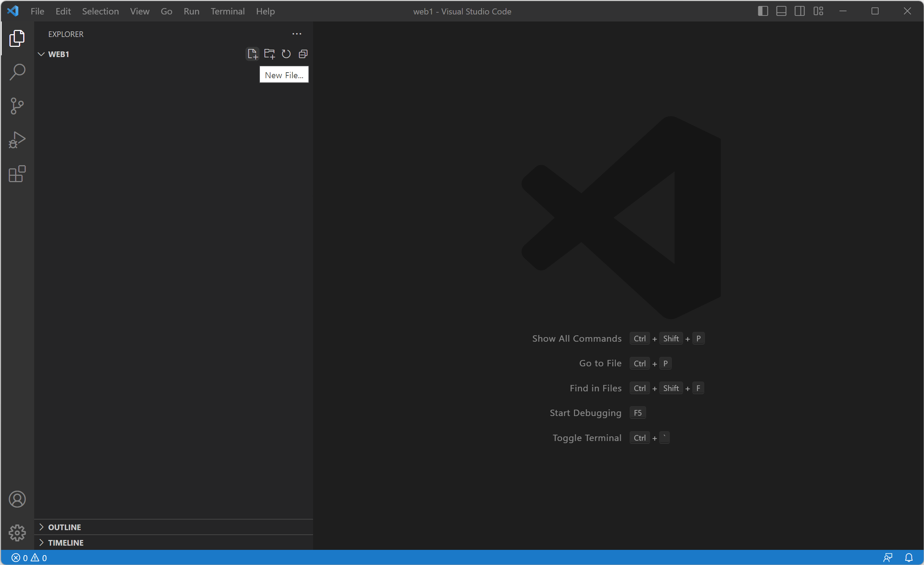This screenshot has width=924, height=565.
Task: Open the Accounts icon
Action: pyautogui.click(x=17, y=499)
